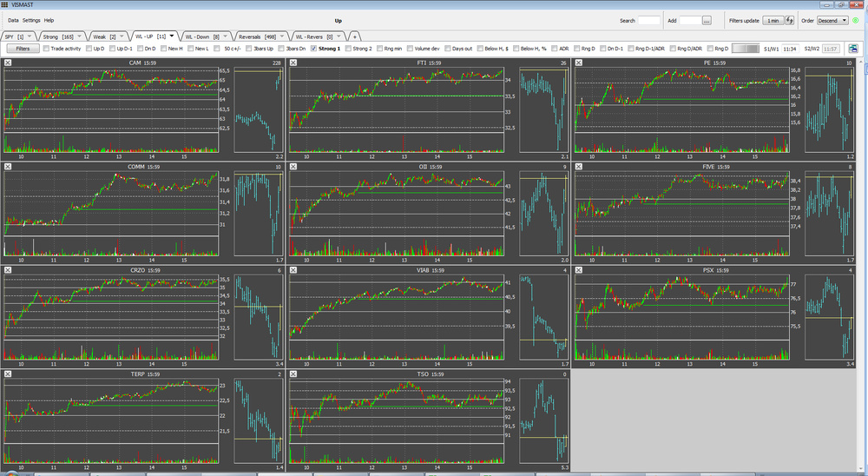Open the WL - Revers tab dropdown arrow
868x476 pixels.
[x=339, y=36]
